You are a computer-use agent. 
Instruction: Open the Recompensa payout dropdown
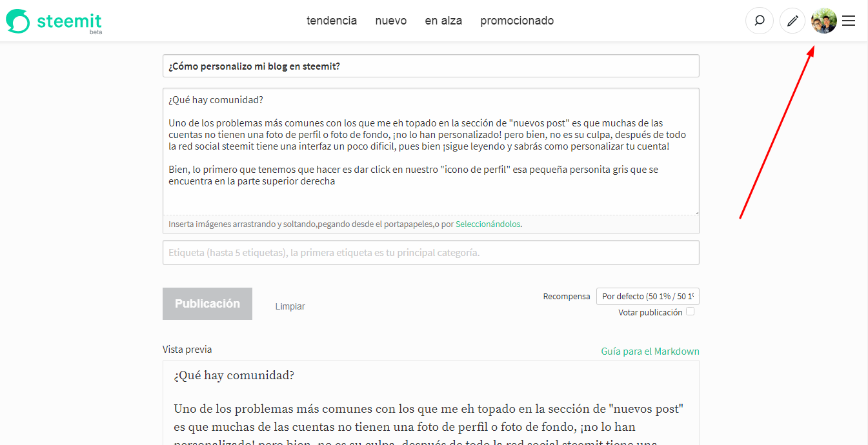[647, 296]
